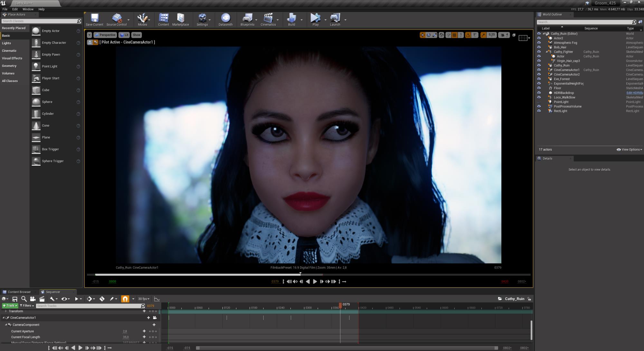Click the Play toolbar icon
Viewport: 644px width, 351px height.
316,20
